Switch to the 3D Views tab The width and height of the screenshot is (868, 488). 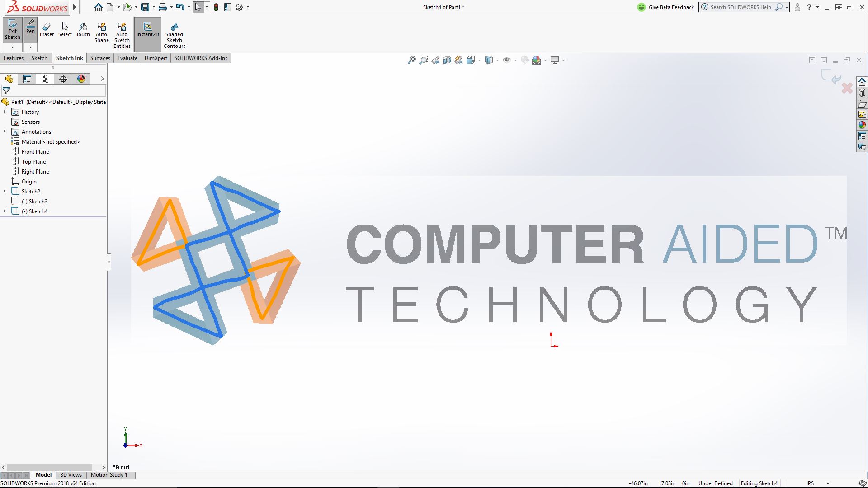[71, 475]
